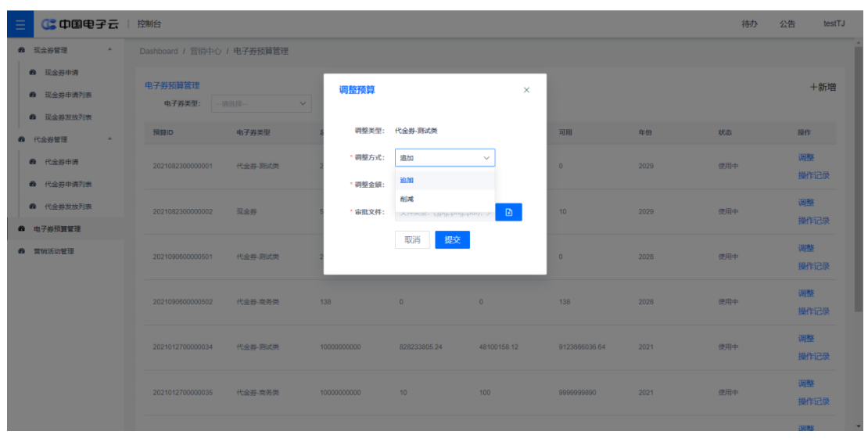Viewport: 868px width, 442px height.
Task: Go to Dashboard breadcrumb
Action: 159,51
